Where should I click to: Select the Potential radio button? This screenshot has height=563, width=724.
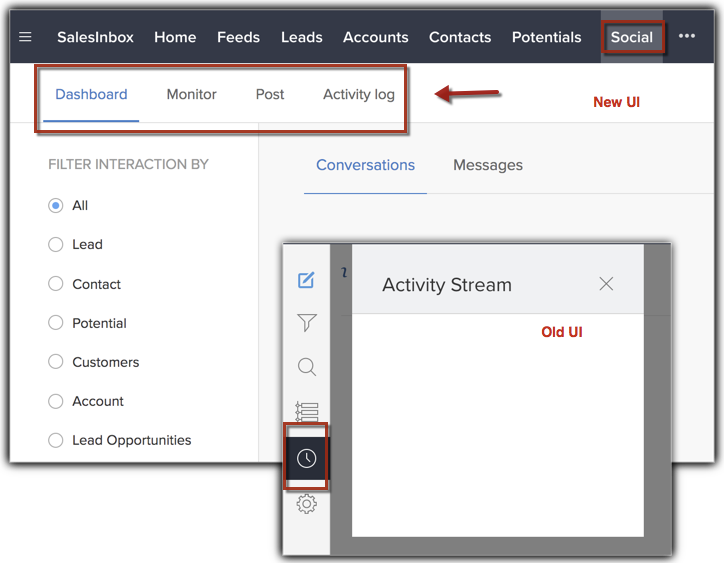[x=55, y=322]
